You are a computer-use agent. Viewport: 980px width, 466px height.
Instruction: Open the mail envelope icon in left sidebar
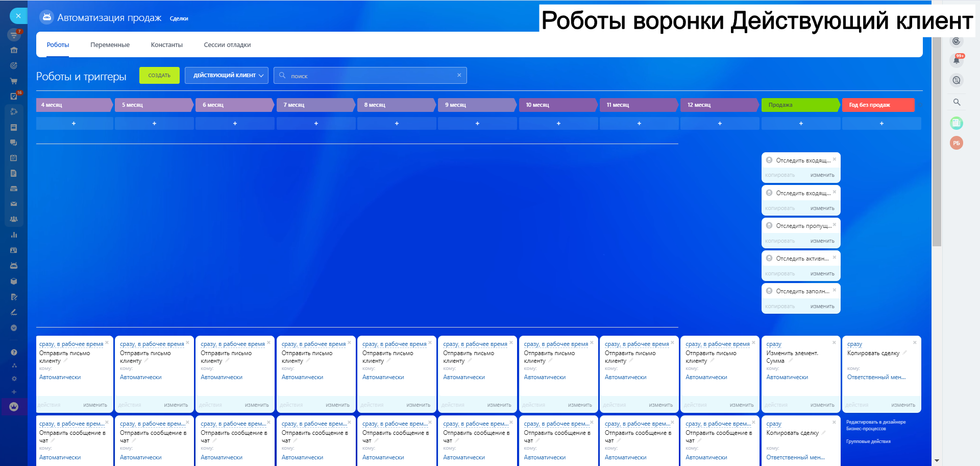coord(14,204)
